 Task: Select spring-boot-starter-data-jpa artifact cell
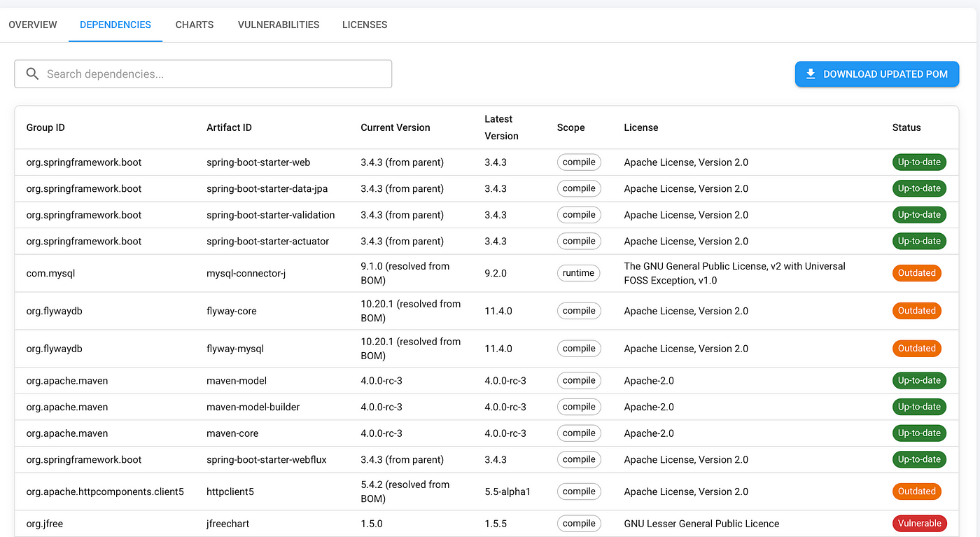click(x=267, y=188)
